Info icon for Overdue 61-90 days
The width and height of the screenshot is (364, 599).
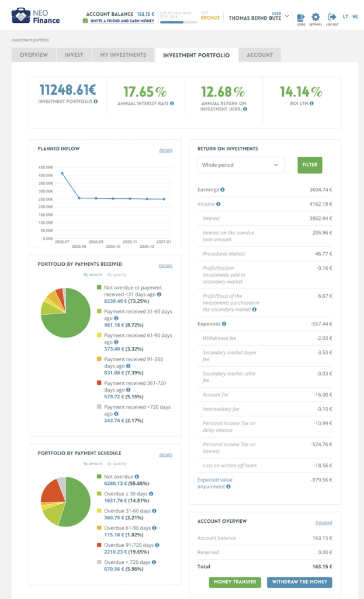154,528
